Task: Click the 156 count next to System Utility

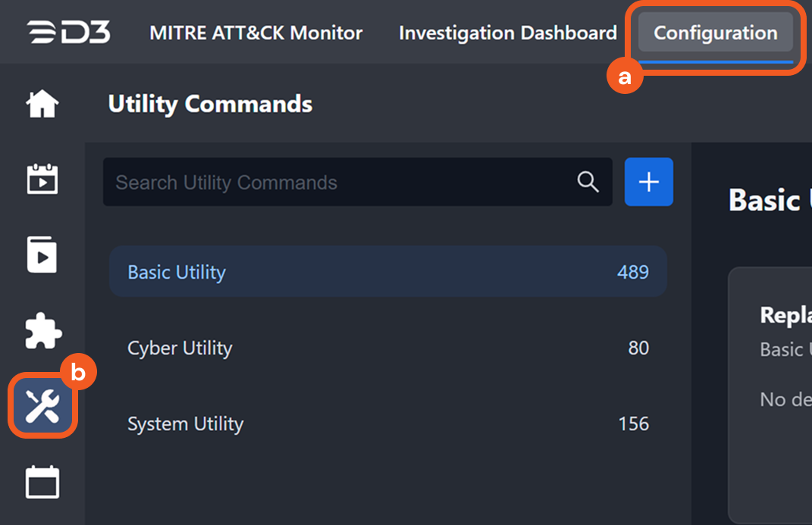Action: tap(633, 423)
